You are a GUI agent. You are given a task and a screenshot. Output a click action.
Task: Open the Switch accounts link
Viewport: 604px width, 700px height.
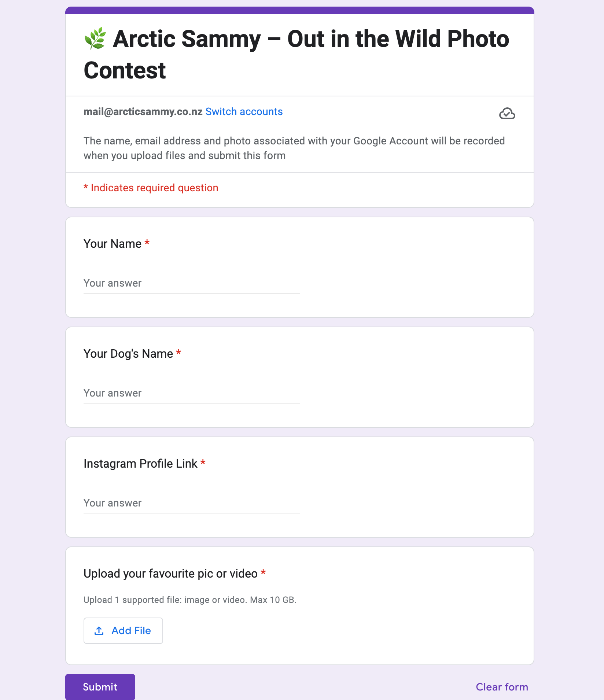[244, 112]
